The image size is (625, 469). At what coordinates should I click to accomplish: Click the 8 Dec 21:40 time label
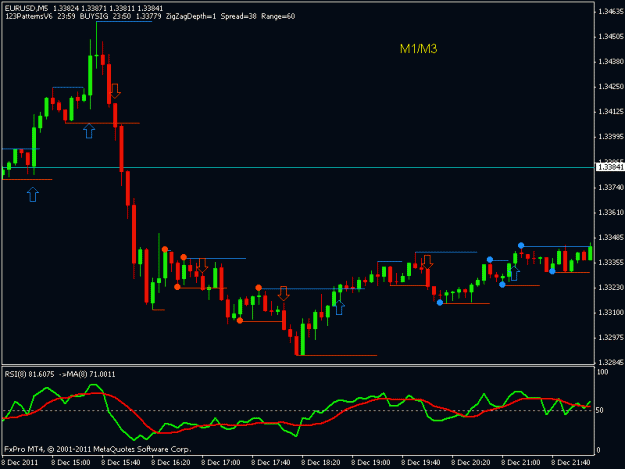click(x=571, y=463)
